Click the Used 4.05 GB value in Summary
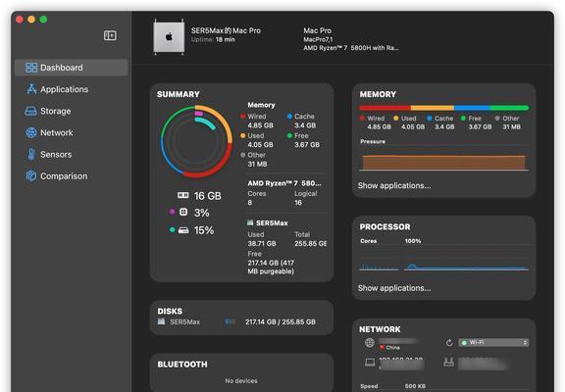The height and width of the screenshot is (392, 565). pos(260,145)
